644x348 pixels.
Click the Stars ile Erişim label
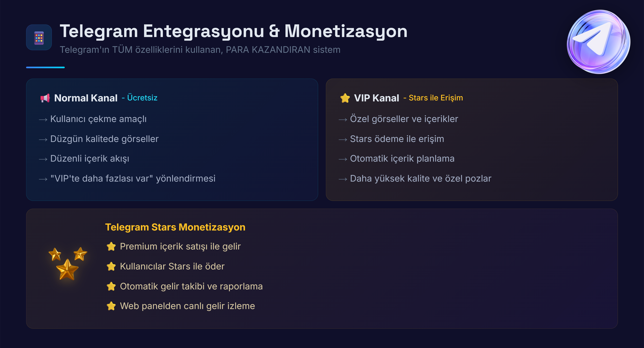tap(436, 98)
